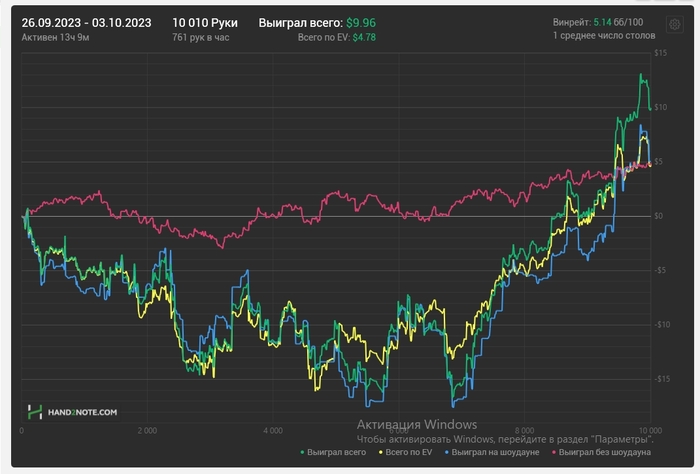Click the blue dot beside 'Выиграл на шоудауне'
Viewport: 700px width, 474px height.
coord(447,453)
